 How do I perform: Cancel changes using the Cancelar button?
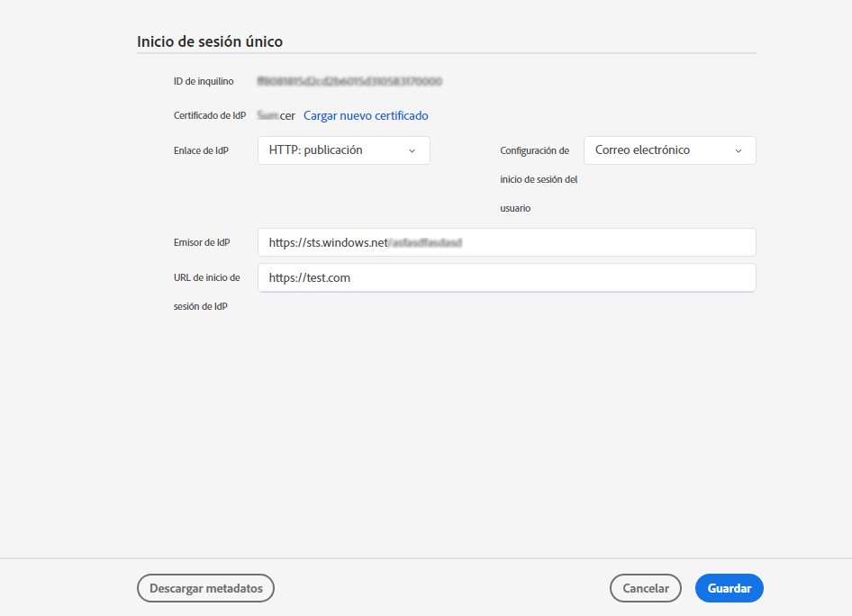point(645,587)
